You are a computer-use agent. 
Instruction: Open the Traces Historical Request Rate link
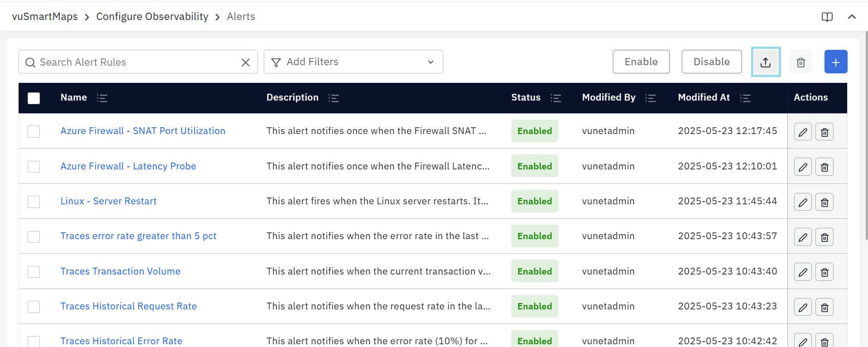(x=129, y=306)
